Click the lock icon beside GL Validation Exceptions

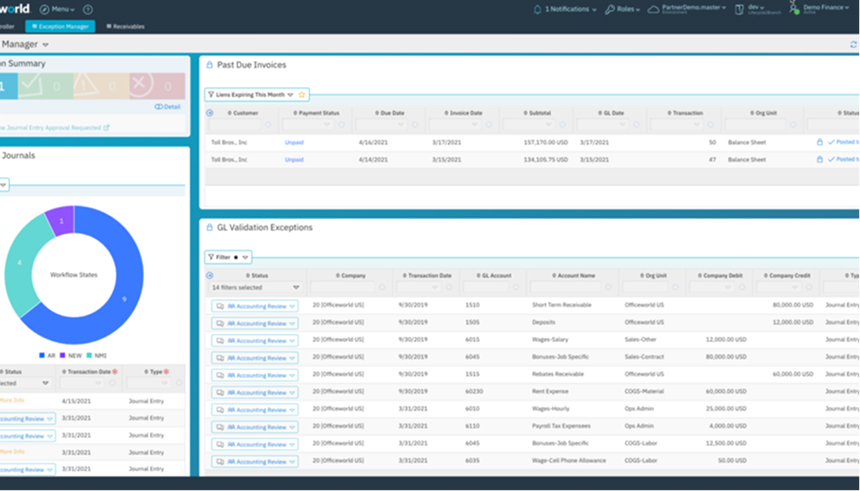[209, 227]
